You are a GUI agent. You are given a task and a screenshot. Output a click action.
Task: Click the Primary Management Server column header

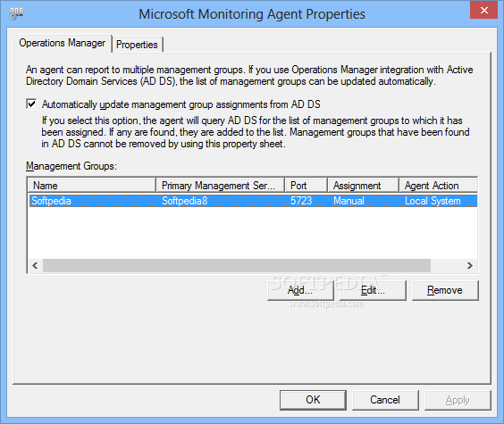220,186
